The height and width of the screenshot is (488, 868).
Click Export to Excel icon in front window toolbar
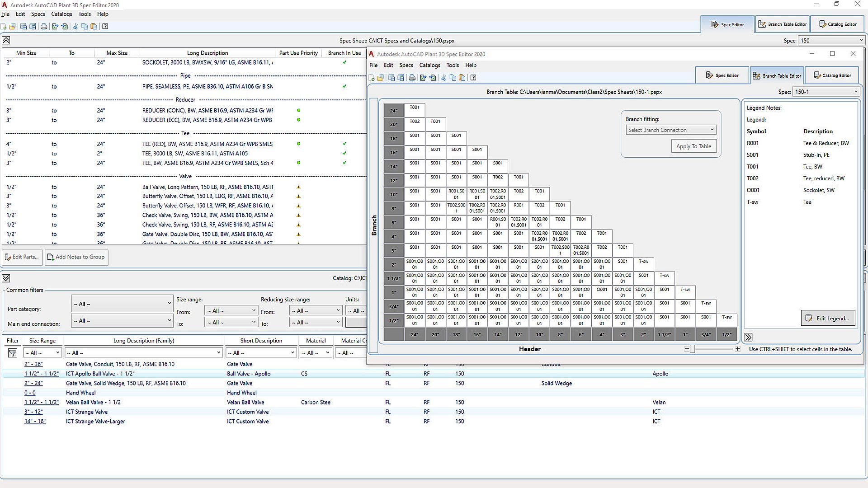click(423, 78)
